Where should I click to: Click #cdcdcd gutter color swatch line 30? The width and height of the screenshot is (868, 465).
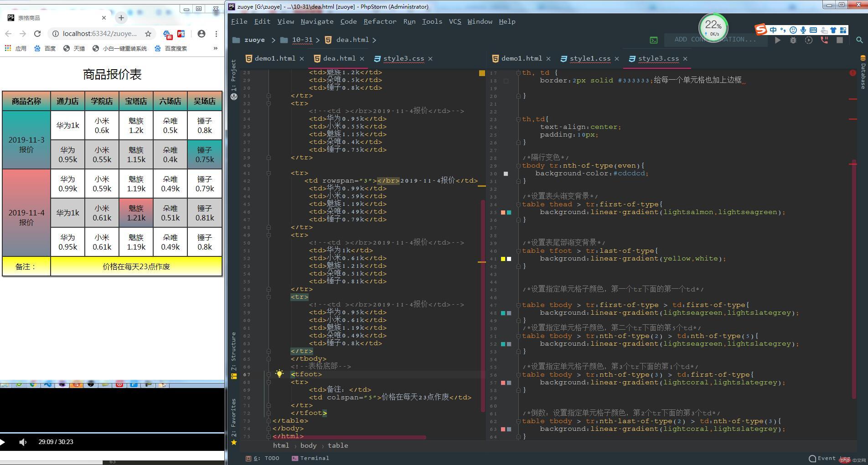[x=506, y=174]
